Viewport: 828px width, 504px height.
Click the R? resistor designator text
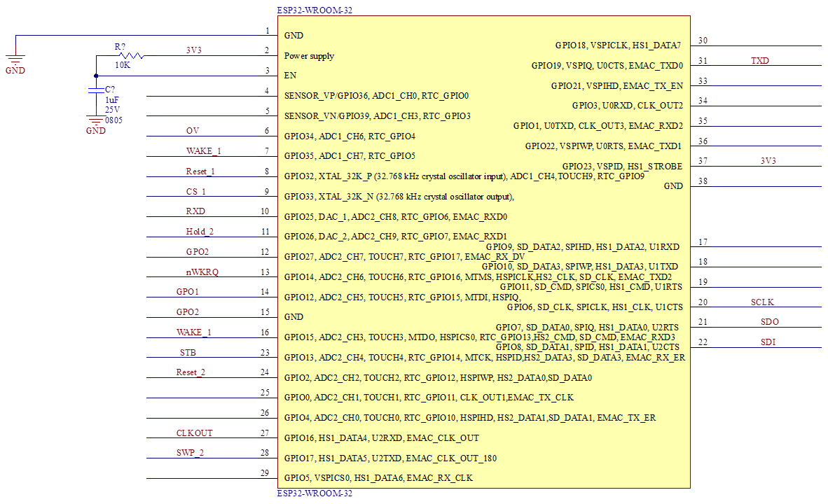pos(120,47)
